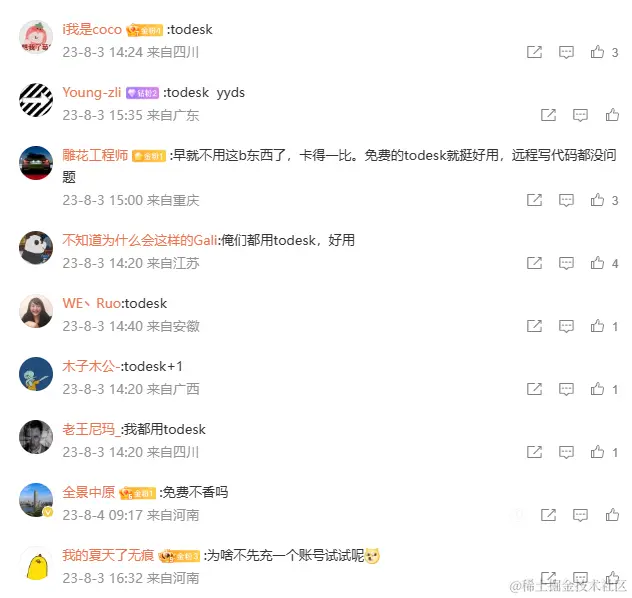Reply to 木子木公-'s todesk+1 comment
This screenshot has width=632, height=598.
pyautogui.click(x=566, y=389)
